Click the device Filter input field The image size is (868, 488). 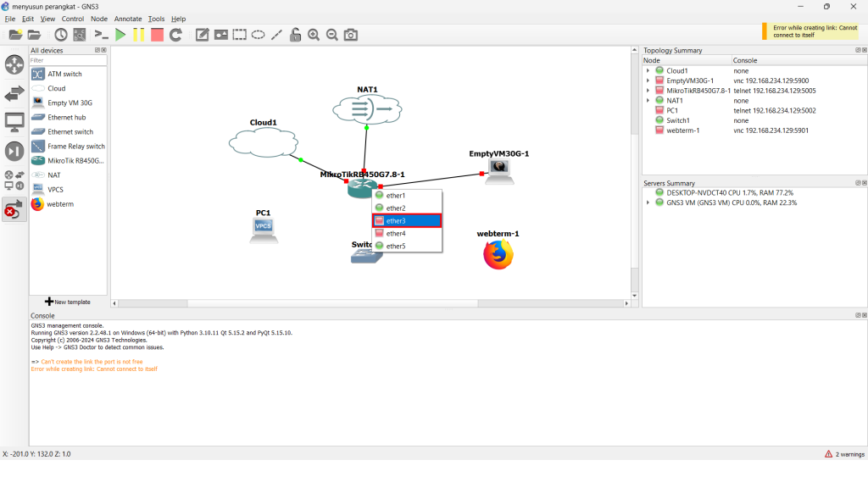coord(68,60)
